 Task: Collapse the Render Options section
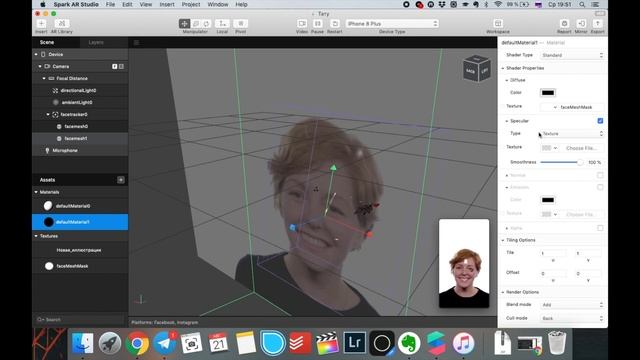(x=503, y=292)
